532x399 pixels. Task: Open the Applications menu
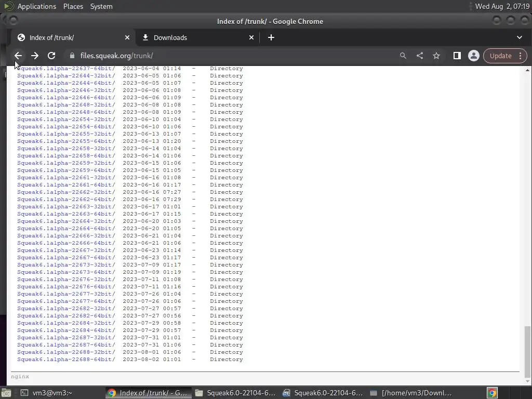point(37,6)
